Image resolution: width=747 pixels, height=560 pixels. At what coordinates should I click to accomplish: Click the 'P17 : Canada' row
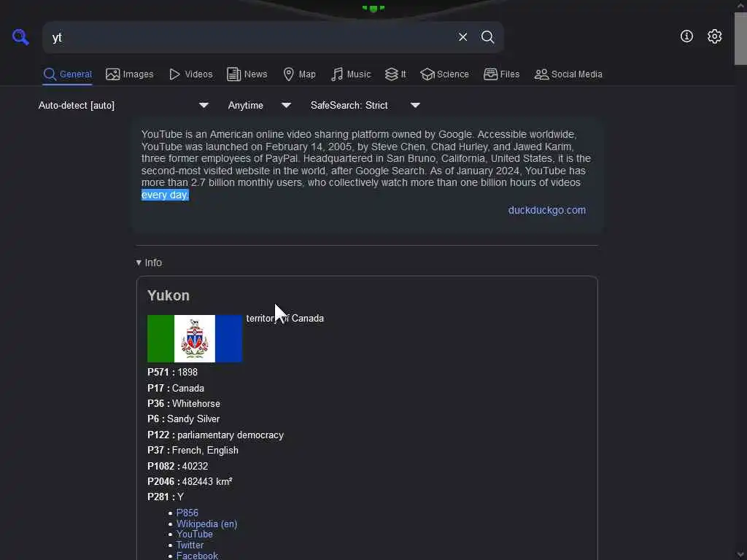[175, 389]
